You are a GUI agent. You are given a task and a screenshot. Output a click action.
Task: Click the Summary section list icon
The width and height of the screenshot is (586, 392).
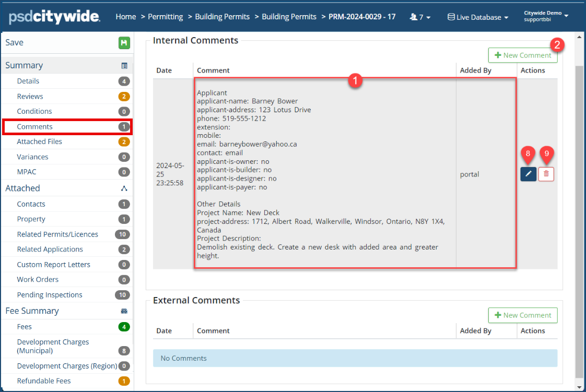[x=124, y=66]
